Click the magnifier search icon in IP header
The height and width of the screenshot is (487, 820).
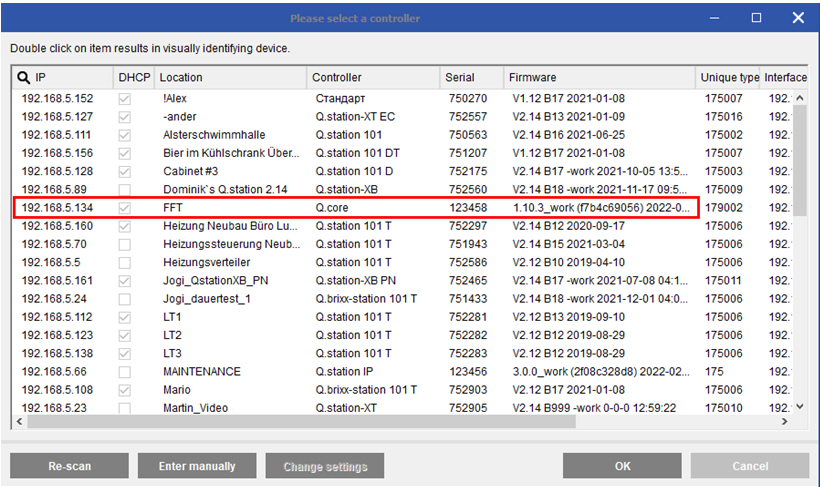pos(23,77)
